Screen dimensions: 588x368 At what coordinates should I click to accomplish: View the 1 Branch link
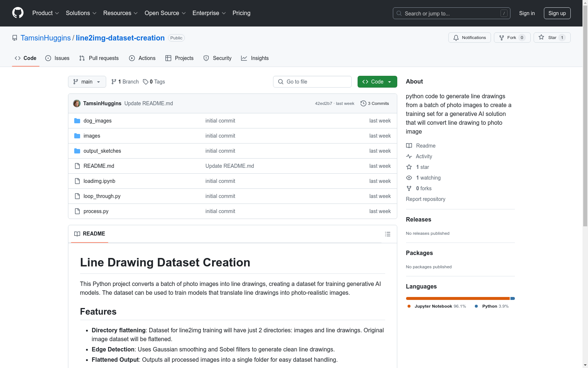pyautogui.click(x=125, y=82)
